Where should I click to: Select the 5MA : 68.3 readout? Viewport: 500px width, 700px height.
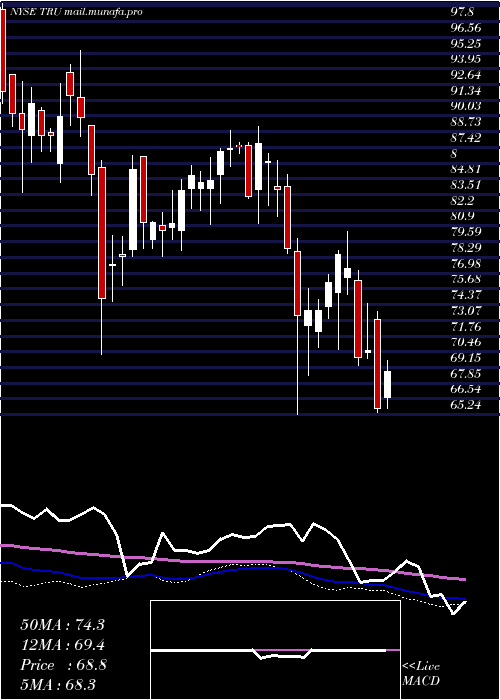(x=58, y=684)
